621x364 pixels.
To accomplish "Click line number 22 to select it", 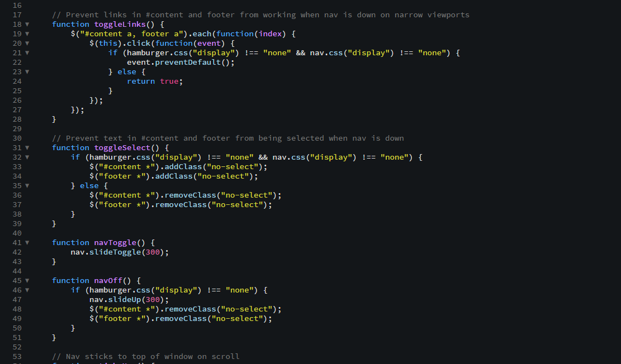I will 17,62.
